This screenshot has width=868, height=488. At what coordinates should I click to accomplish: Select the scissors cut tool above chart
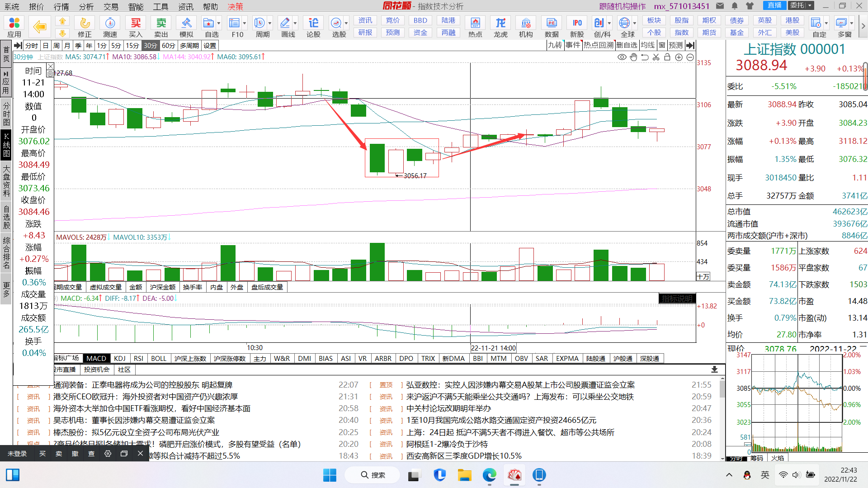(x=656, y=57)
